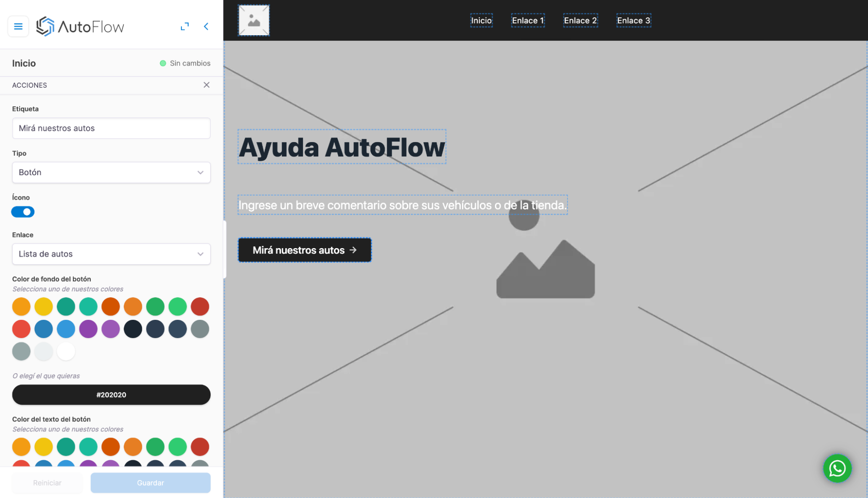868x498 pixels.
Task: Pick light blue background swatch in second row
Action: pos(66,329)
